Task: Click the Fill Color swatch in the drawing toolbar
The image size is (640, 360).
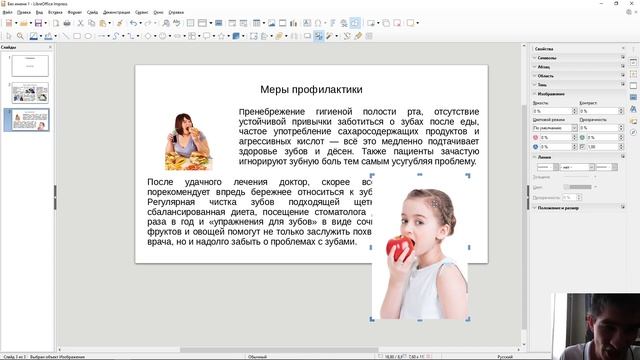Action: tap(49, 36)
